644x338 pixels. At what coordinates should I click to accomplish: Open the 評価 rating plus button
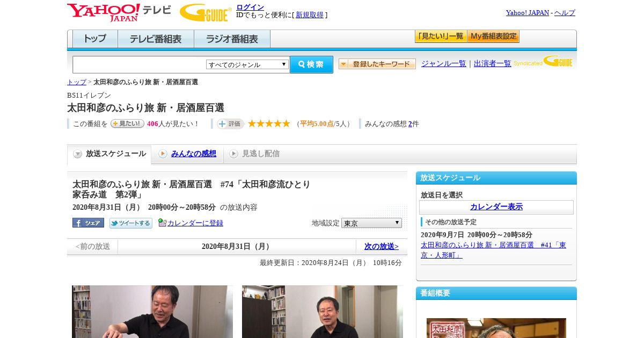[x=230, y=124]
